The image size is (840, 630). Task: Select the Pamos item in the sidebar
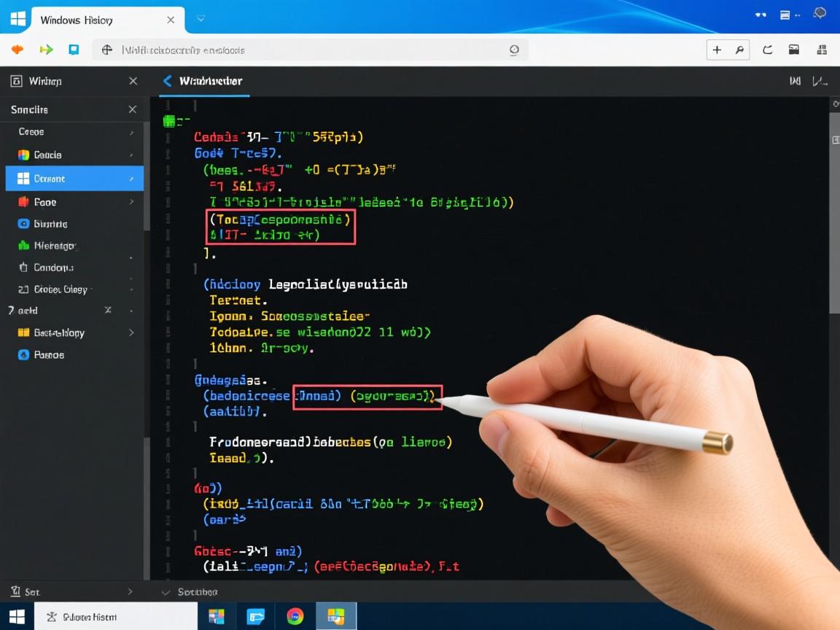click(49, 355)
